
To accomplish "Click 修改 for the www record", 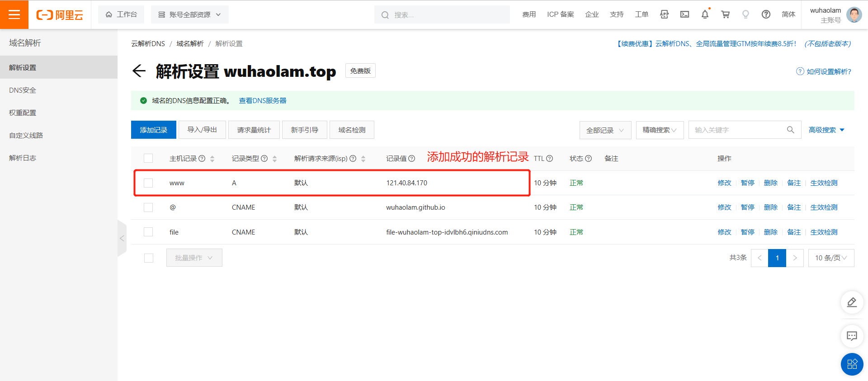I will click(x=724, y=183).
